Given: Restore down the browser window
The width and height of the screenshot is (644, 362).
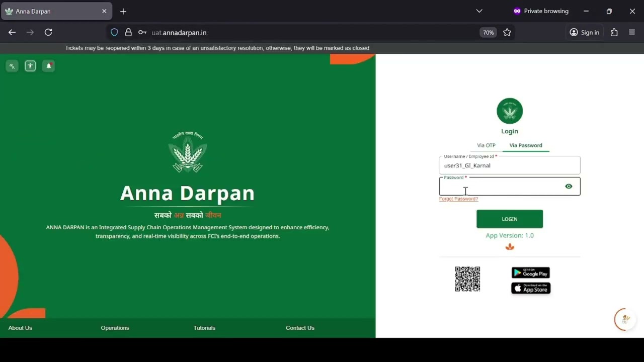Looking at the screenshot, I should coord(609,11).
